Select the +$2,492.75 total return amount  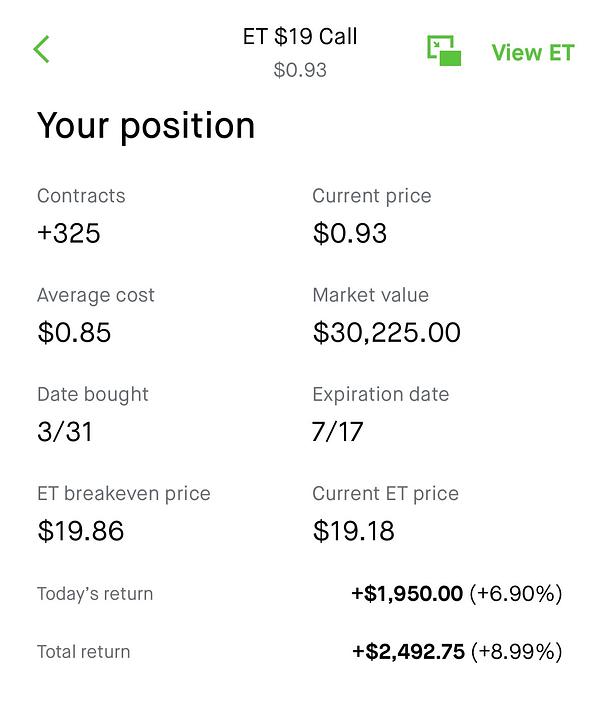click(x=408, y=652)
